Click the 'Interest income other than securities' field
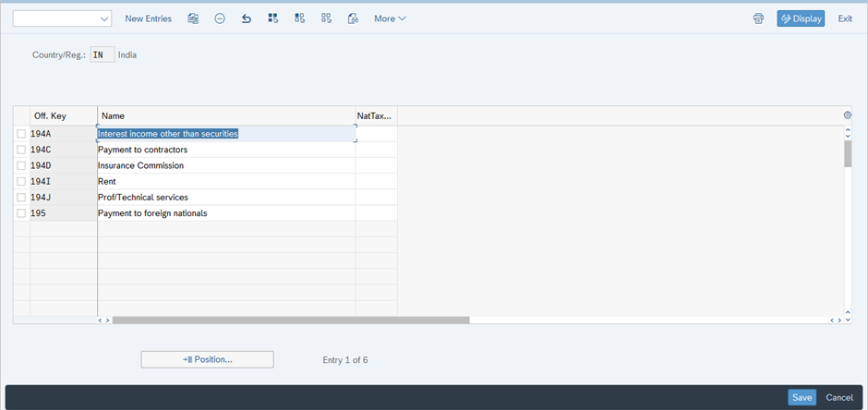 (226, 134)
